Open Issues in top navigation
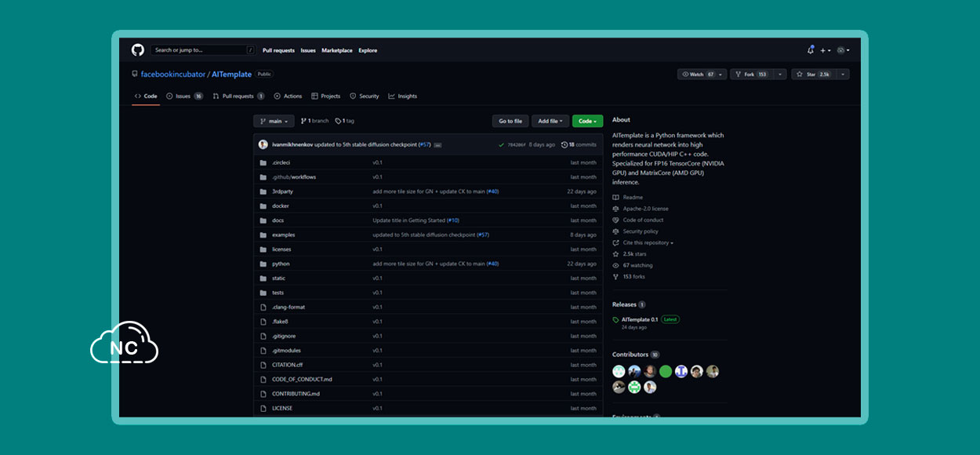Image resolution: width=980 pixels, height=455 pixels. tap(308, 50)
